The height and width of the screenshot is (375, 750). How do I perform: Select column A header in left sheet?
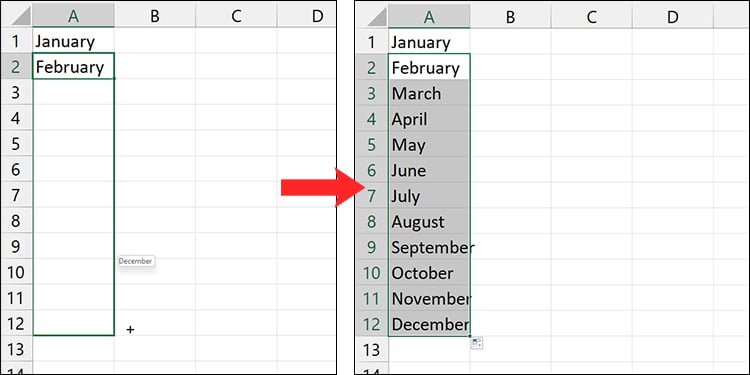(73, 17)
